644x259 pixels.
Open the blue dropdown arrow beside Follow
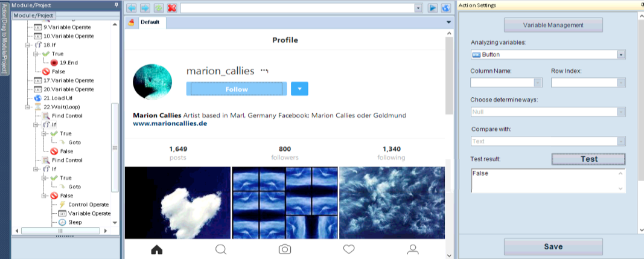coord(299,89)
